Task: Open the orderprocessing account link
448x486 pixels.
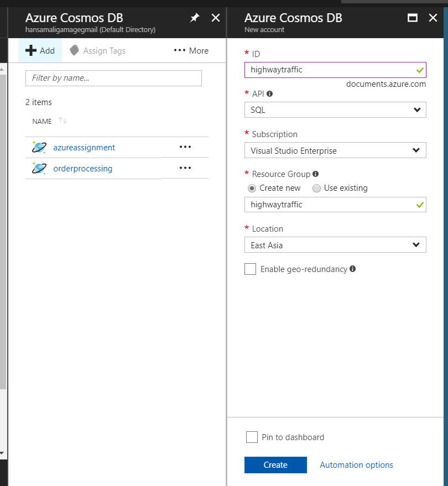Action: [83, 169]
